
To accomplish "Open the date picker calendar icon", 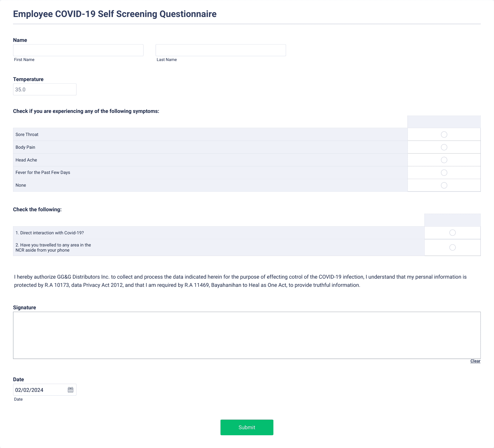I will tap(70, 390).
